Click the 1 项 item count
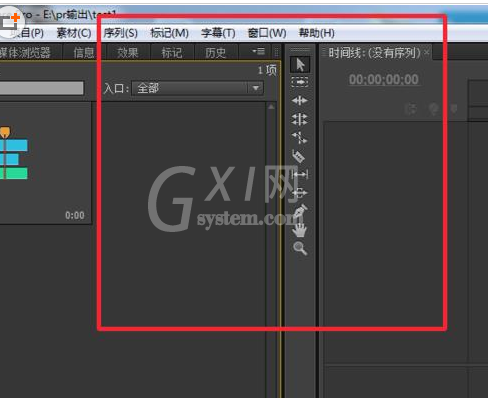This screenshot has width=488, height=398. coord(267,70)
